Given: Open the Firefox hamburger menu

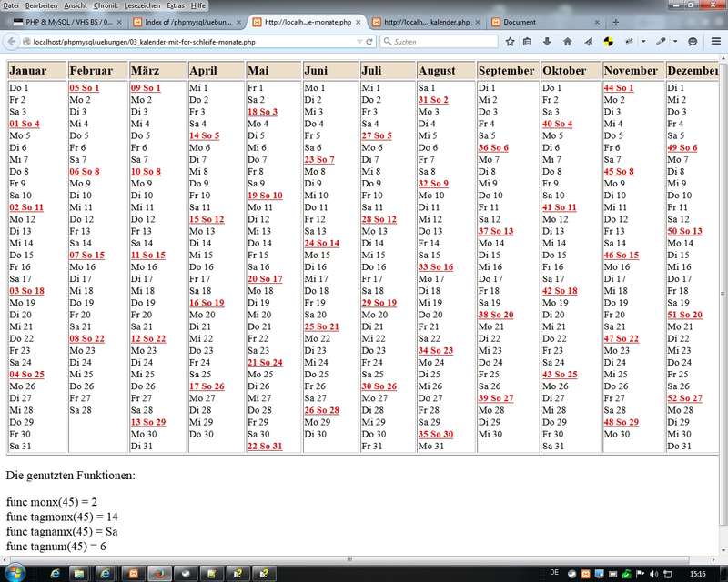Looking at the screenshot, I should (x=716, y=41).
